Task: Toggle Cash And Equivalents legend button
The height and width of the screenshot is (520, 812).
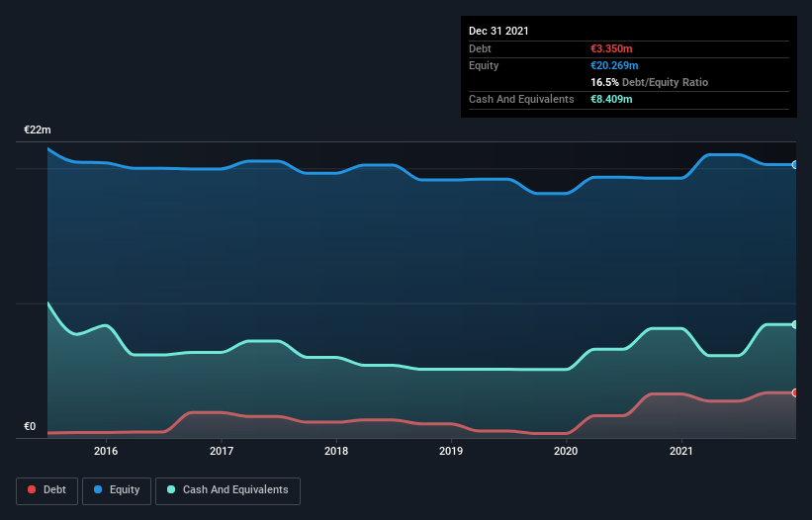Action: click(227, 490)
